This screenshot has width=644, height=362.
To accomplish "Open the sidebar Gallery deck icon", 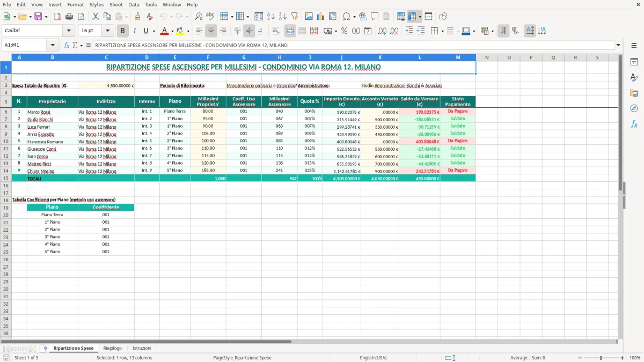I will click(634, 93).
